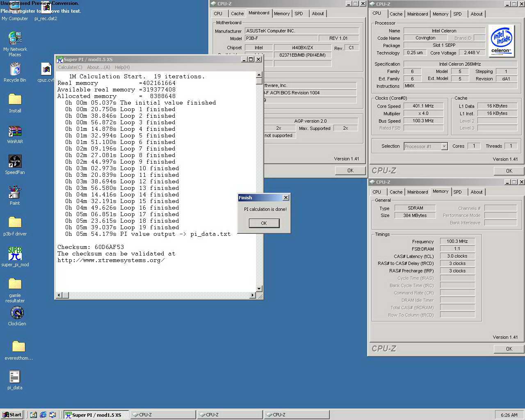Select SPD tab in CPU-Z processor window

pos(458,14)
